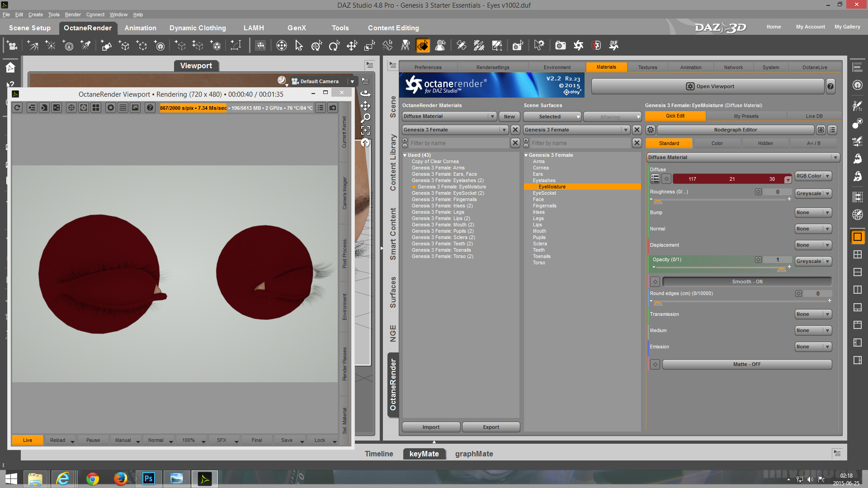Click the save snapshot camera icon in Octane viewport
The width and height of the screenshot is (868, 488).
coord(333,108)
